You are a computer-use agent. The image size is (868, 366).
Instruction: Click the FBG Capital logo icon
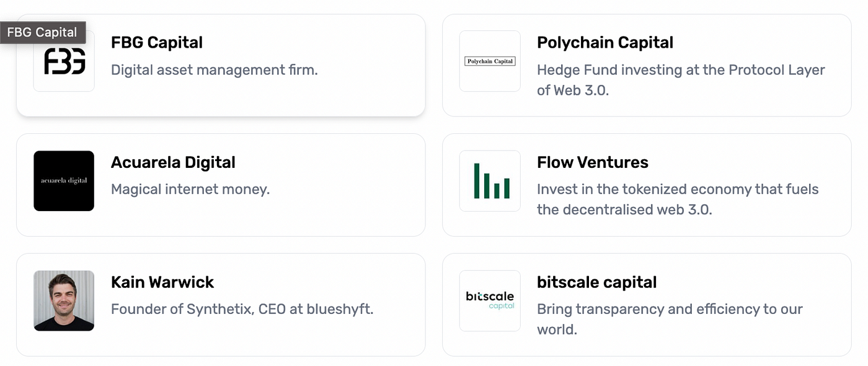click(63, 59)
